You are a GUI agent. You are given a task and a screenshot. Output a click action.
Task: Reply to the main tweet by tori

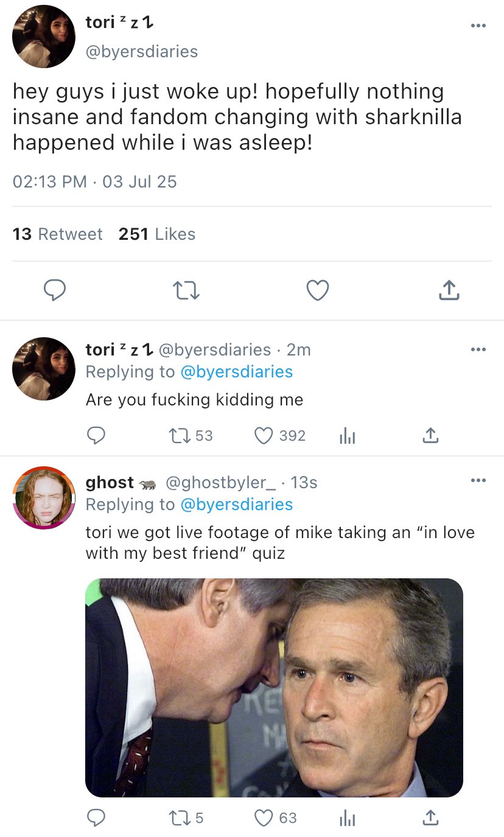click(55, 291)
